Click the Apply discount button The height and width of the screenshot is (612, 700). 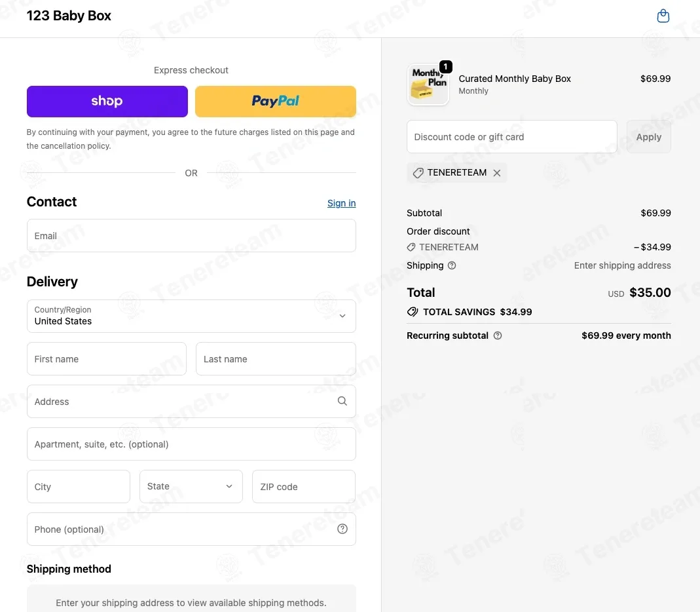pyautogui.click(x=649, y=137)
